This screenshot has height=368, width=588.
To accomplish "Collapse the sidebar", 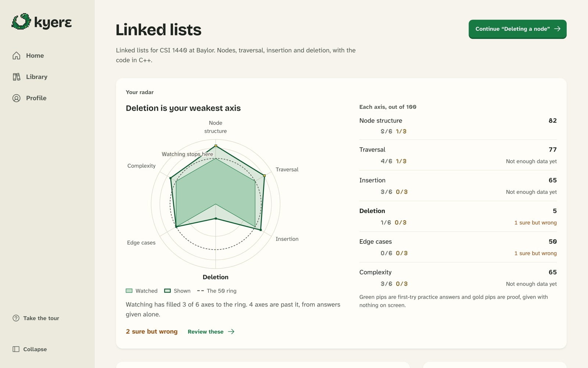I will point(47,349).
